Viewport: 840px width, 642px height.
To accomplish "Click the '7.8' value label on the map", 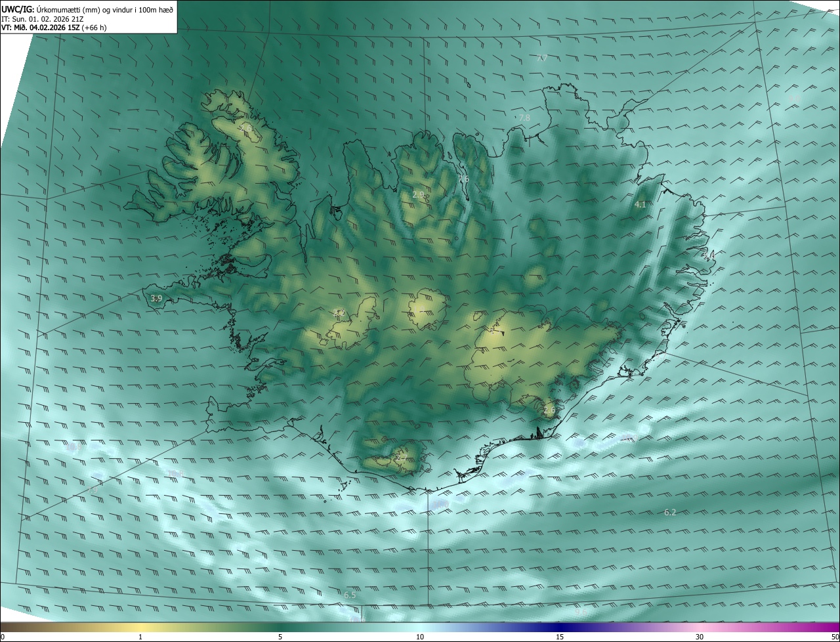I will pyautogui.click(x=524, y=118).
